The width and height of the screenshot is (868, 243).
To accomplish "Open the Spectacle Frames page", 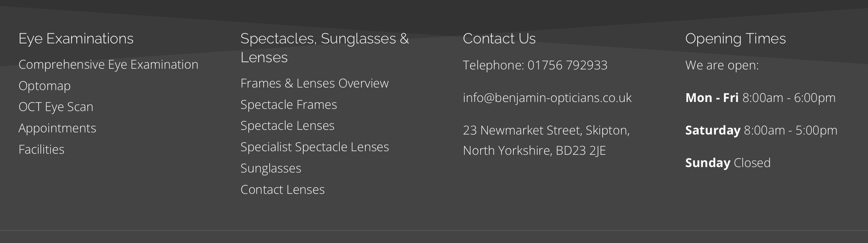I will 288,105.
